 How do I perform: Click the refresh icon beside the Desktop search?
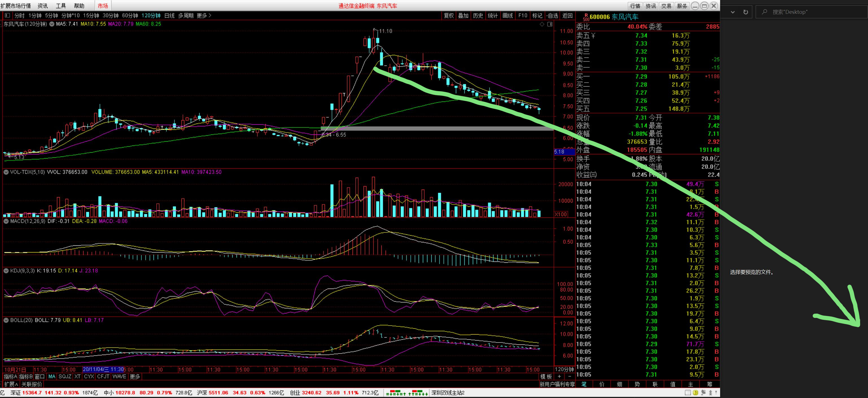tap(746, 12)
